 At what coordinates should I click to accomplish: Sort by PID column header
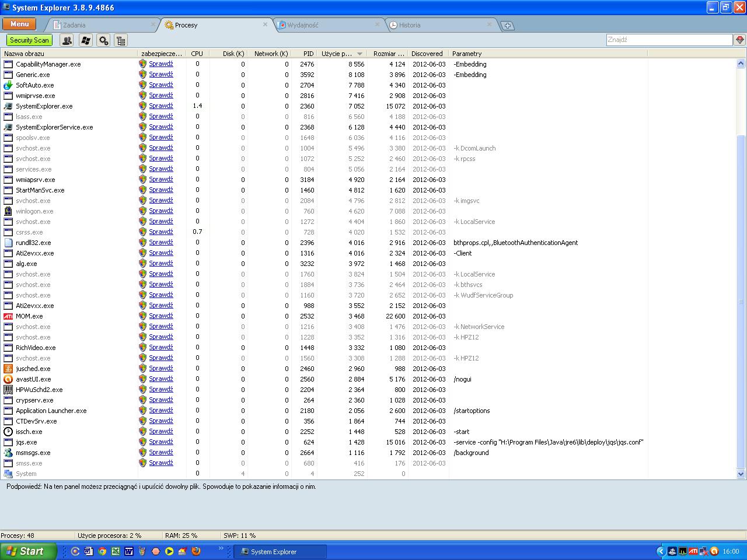point(304,54)
